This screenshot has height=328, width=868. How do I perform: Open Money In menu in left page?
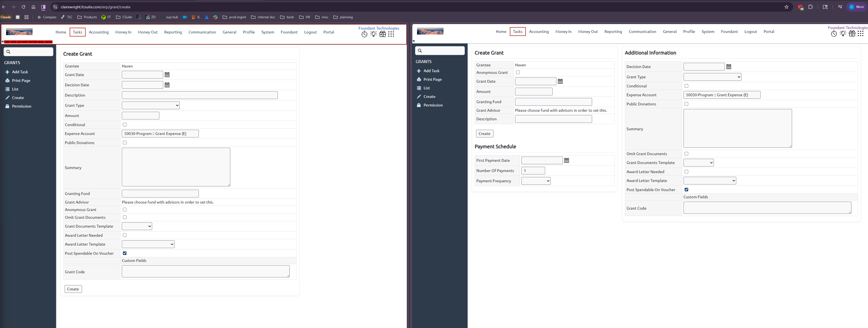click(x=123, y=32)
